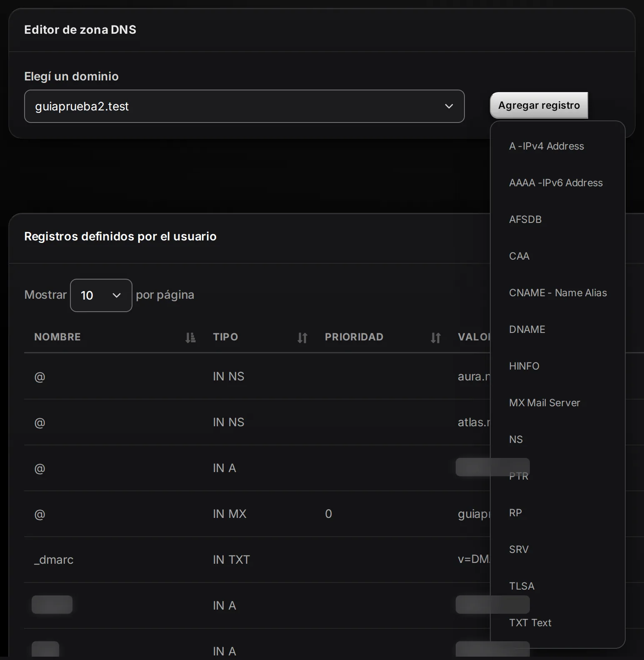
Task: Select DNAME record type
Action: [x=527, y=330]
